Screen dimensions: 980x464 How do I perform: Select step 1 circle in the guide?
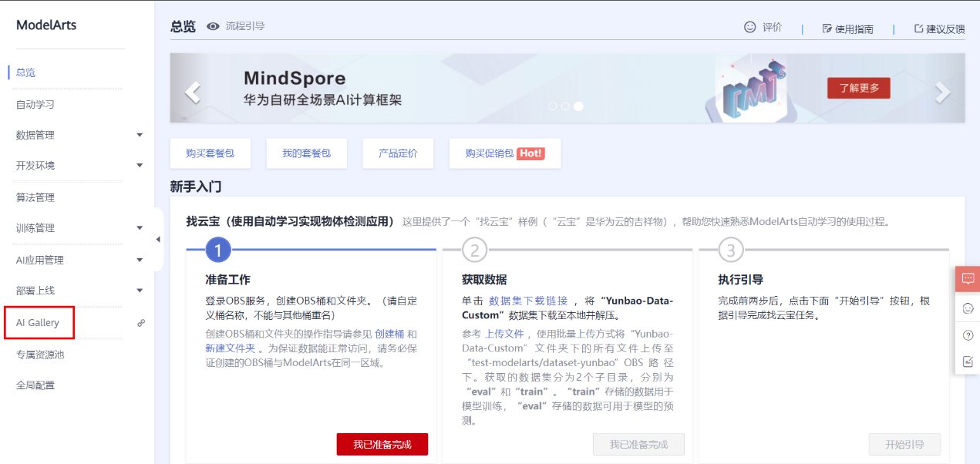point(218,250)
